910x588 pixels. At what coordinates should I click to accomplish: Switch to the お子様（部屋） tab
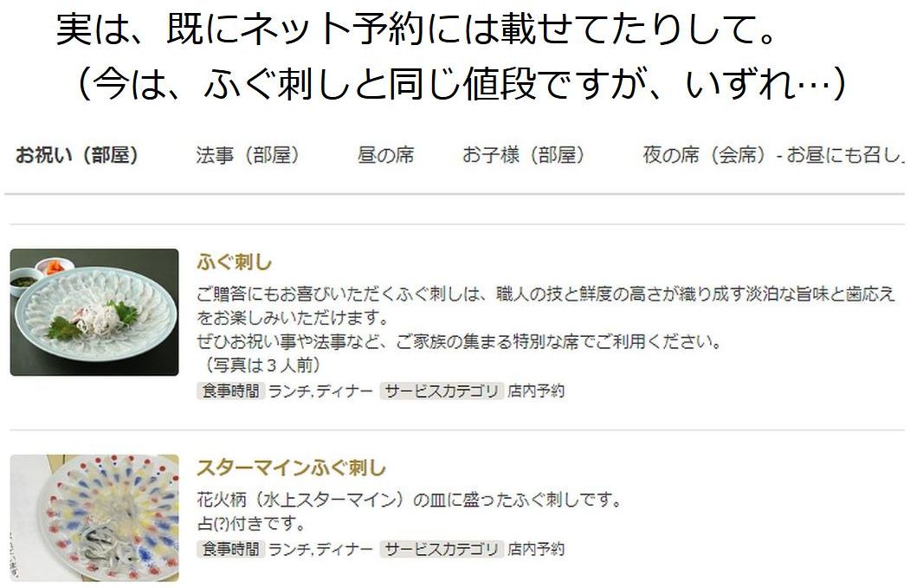point(523,156)
